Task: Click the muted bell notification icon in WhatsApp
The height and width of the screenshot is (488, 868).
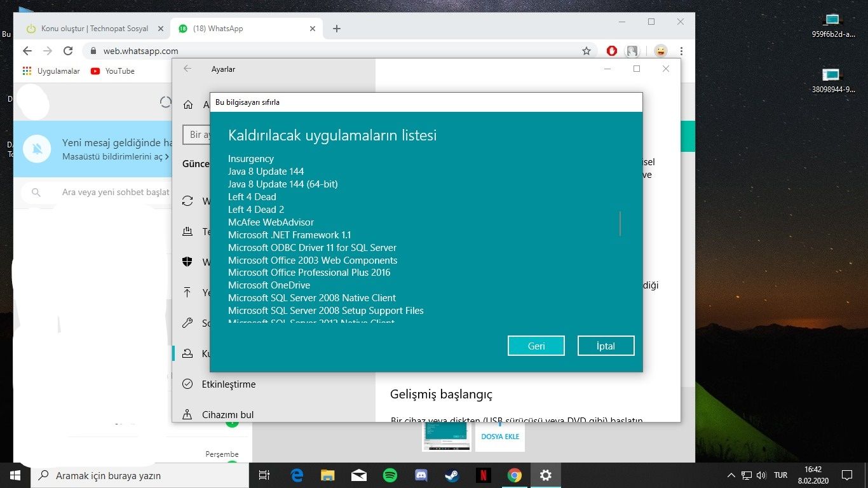Action: click(37, 149)
